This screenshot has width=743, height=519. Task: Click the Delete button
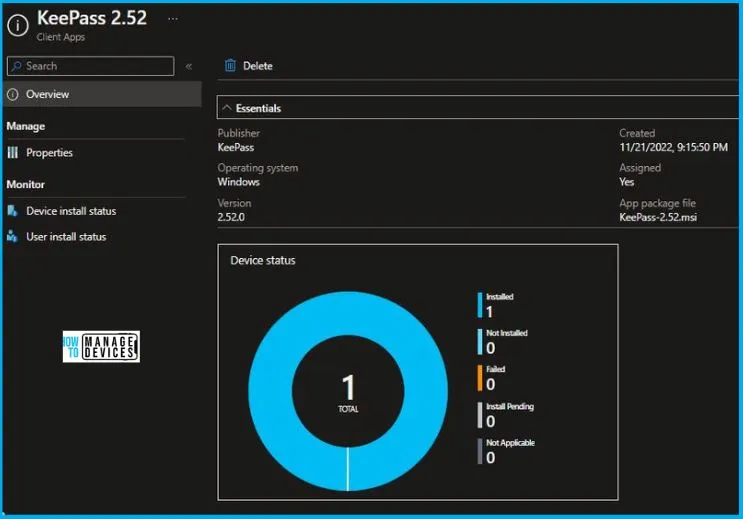click(249, 66)
